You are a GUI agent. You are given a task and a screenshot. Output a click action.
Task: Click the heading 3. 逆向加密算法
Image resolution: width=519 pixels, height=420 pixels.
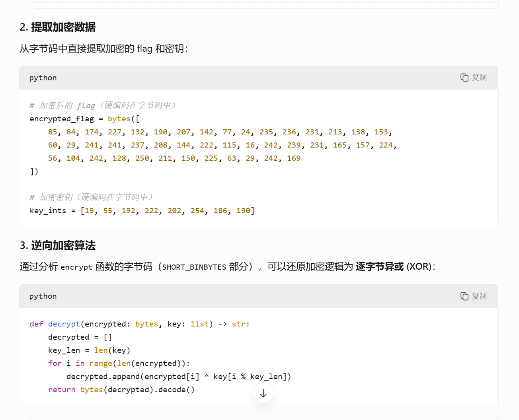click(58, 245)
